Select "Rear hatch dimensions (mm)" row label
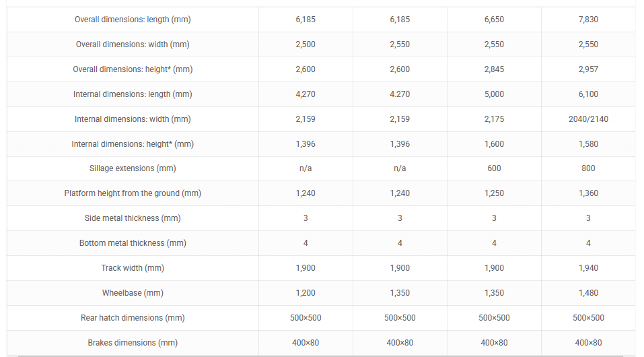This screenshot has width=644, height=357. [x=133, y=318]
